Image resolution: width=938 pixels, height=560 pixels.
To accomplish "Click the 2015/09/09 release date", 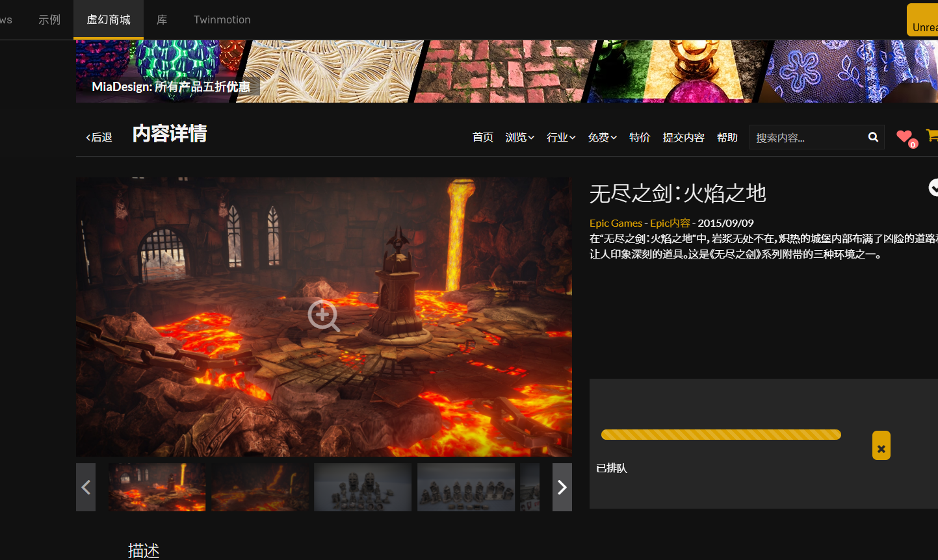I will point(725,223).
